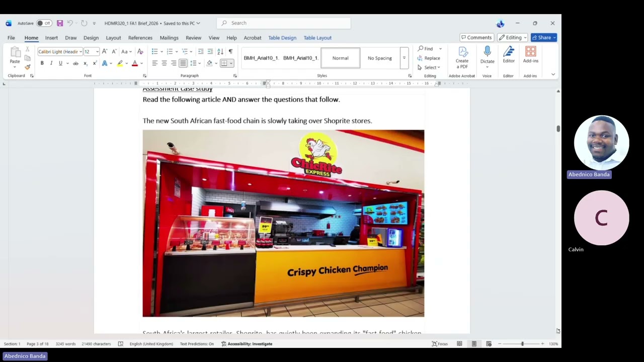Toggle Focus mode in status bar
The width and height of the screenshot is (644, 362).
click(x=440, y=344)
